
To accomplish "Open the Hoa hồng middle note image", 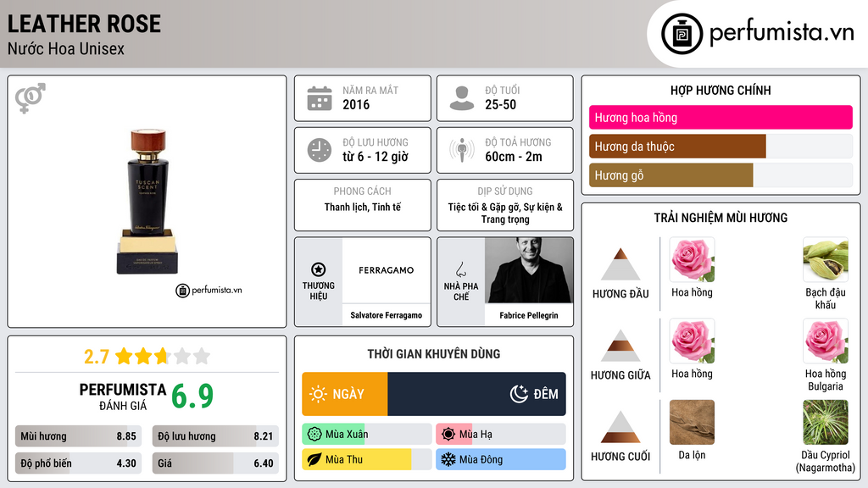I will 692,341.
